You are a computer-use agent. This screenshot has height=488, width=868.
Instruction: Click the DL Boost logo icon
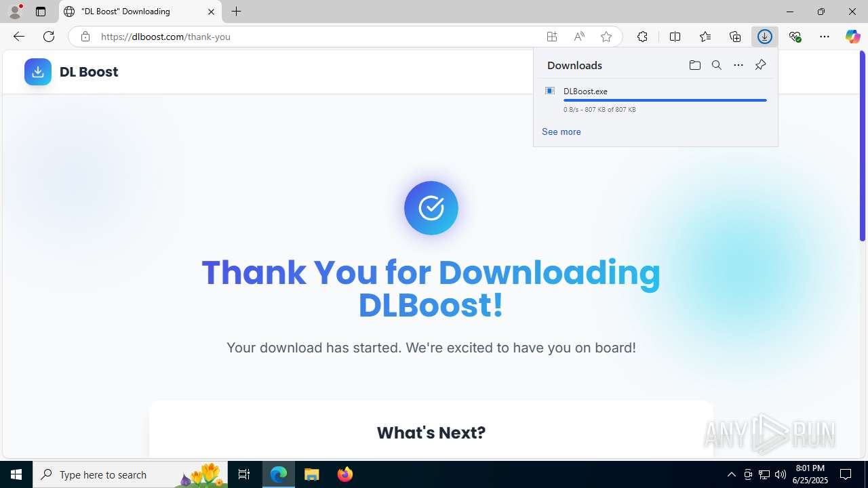pyautogui.click(x=38, y=71)
